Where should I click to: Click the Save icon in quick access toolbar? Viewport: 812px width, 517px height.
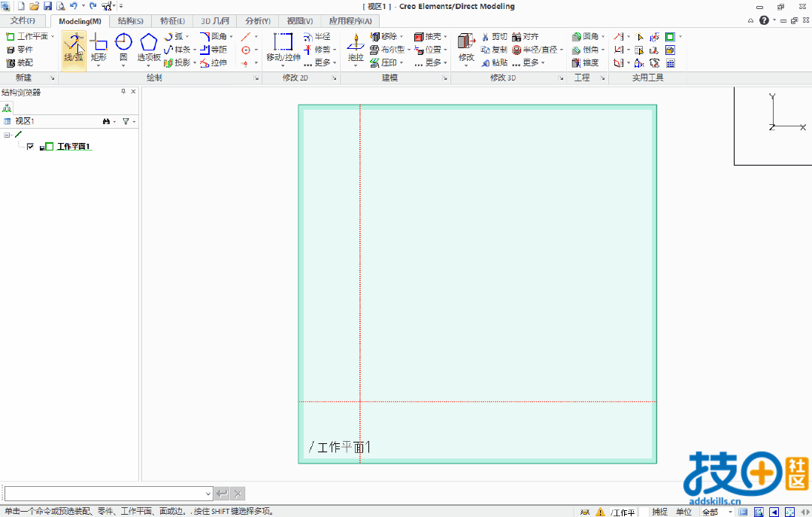tap(47, 6)
